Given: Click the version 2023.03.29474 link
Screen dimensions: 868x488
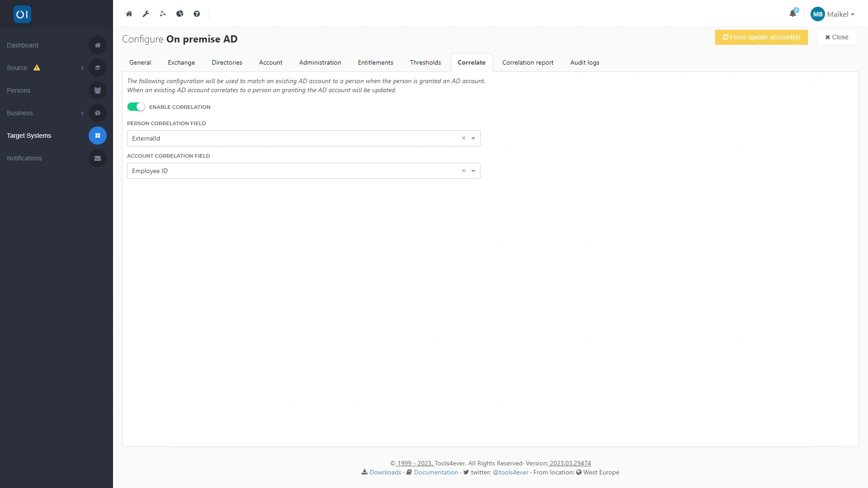Looking at the screenshot, I should [570, 463].
